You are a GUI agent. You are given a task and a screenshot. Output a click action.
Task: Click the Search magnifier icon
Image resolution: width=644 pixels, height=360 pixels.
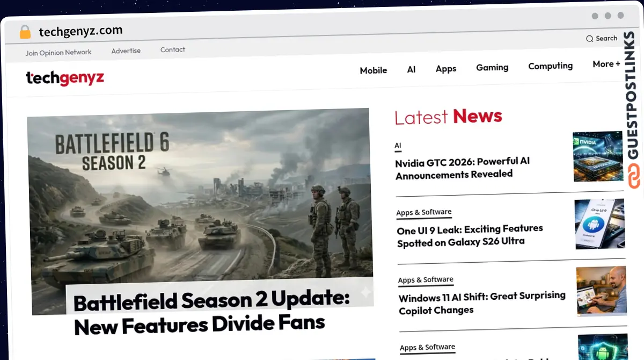click(x=589, y=39)
